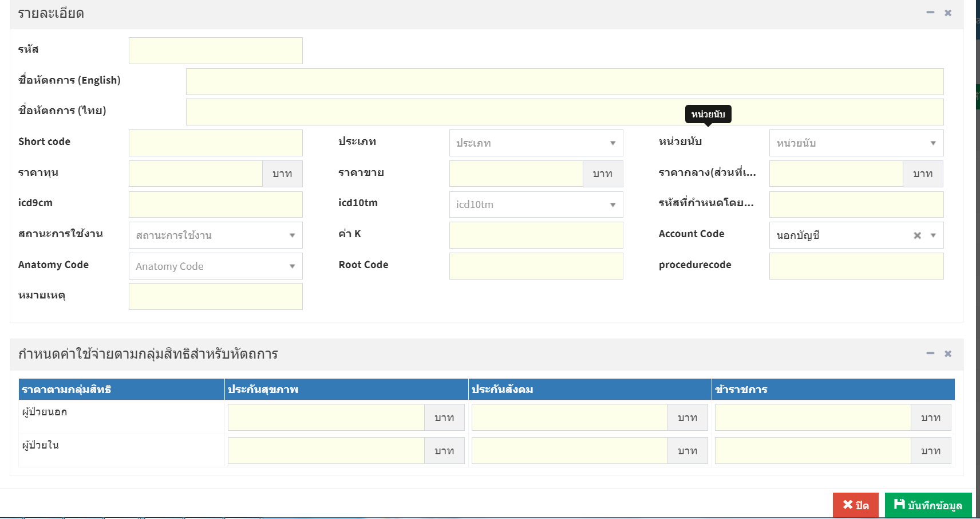
Task: Click ผู้ป่วยใน ประกันสุขภาพ price field
Action: pos(326,451)
